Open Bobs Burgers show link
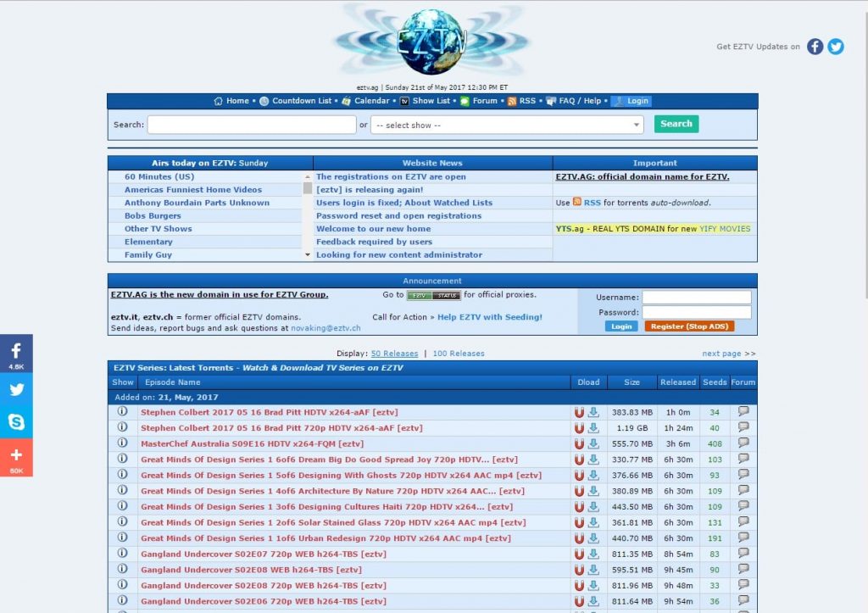This screenshot has height=613, width=868. click(153, 216)
